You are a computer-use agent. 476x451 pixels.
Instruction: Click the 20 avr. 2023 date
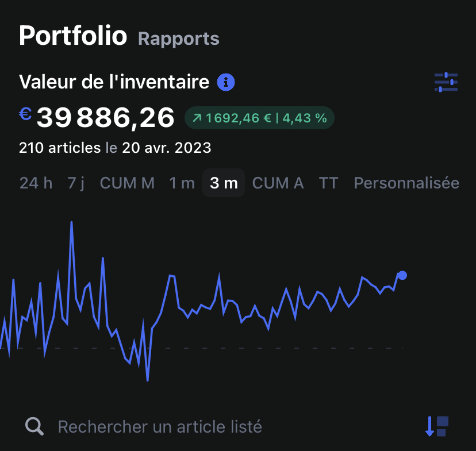click(166, 148)
